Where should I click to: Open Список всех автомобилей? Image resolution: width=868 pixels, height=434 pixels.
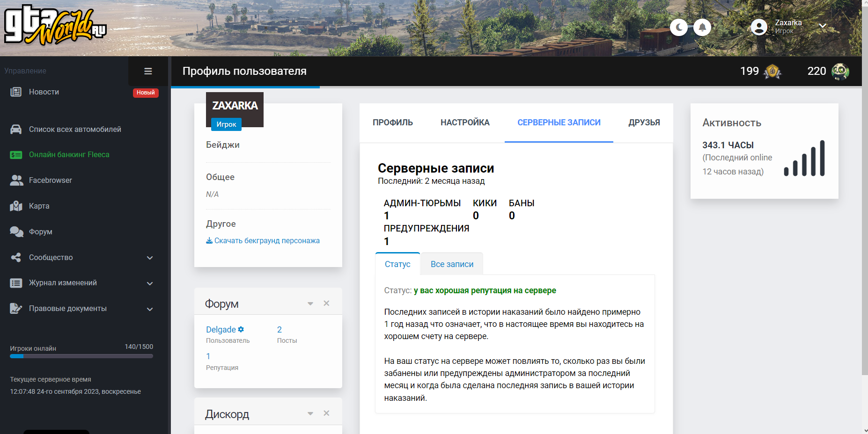click(75, 129)
